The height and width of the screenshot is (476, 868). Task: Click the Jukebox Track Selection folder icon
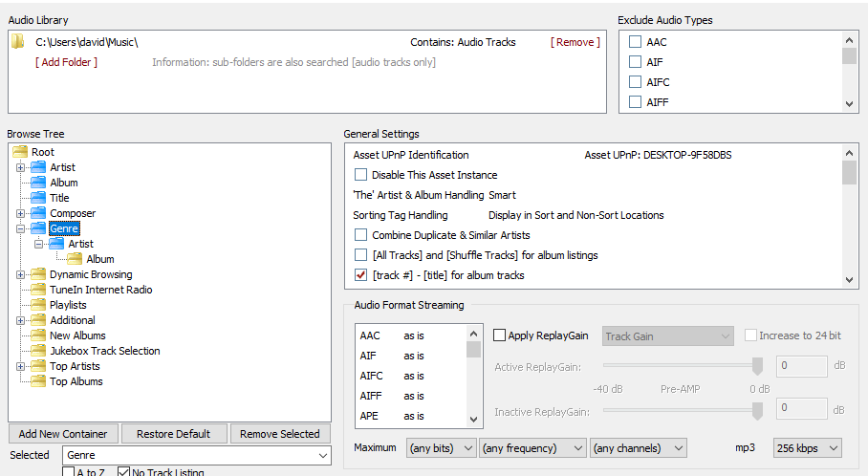[x=38, y=351]
